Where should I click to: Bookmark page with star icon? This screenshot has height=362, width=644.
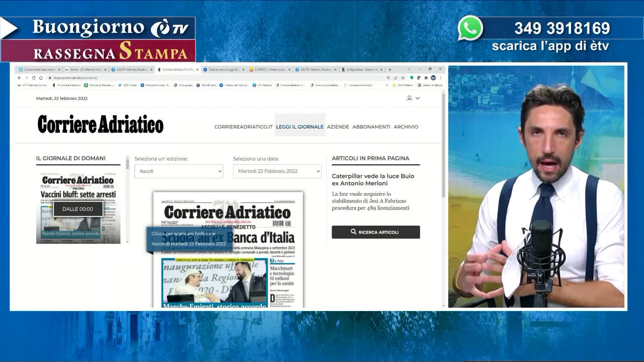[x=403, y=78]
